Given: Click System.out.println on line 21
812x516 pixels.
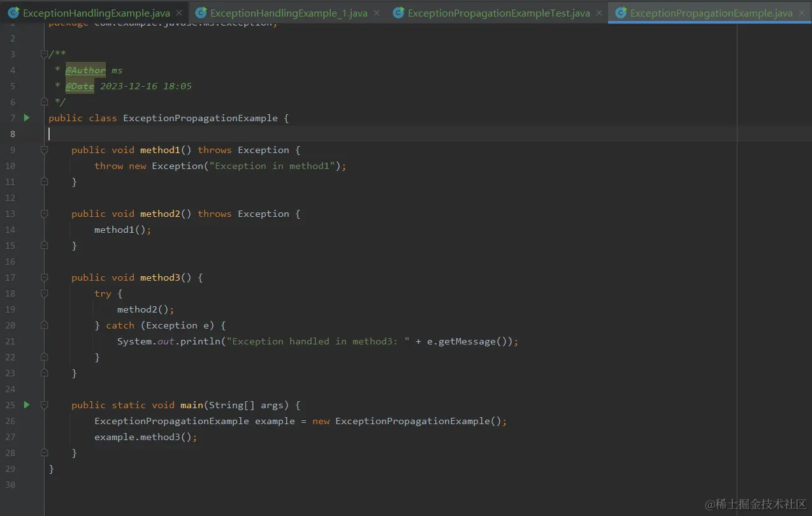Looking at the screenshot, I should pyautogui.click(x=169, y=341).
